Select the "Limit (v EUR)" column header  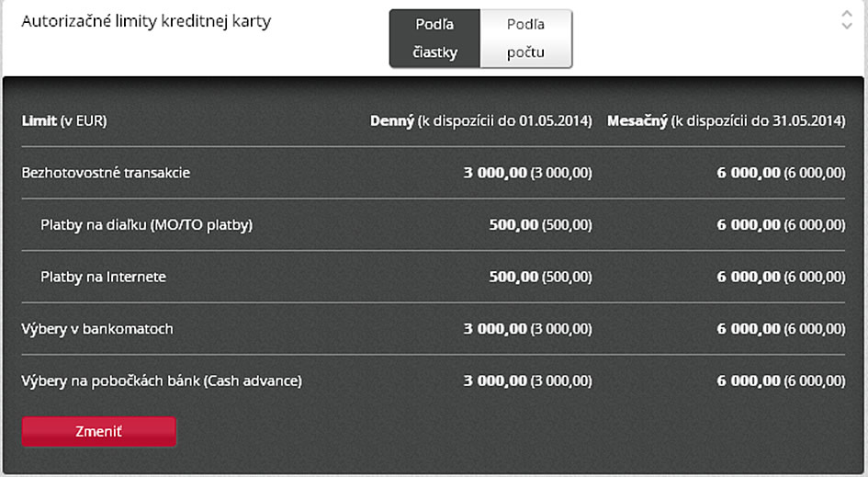coord(64,120)
